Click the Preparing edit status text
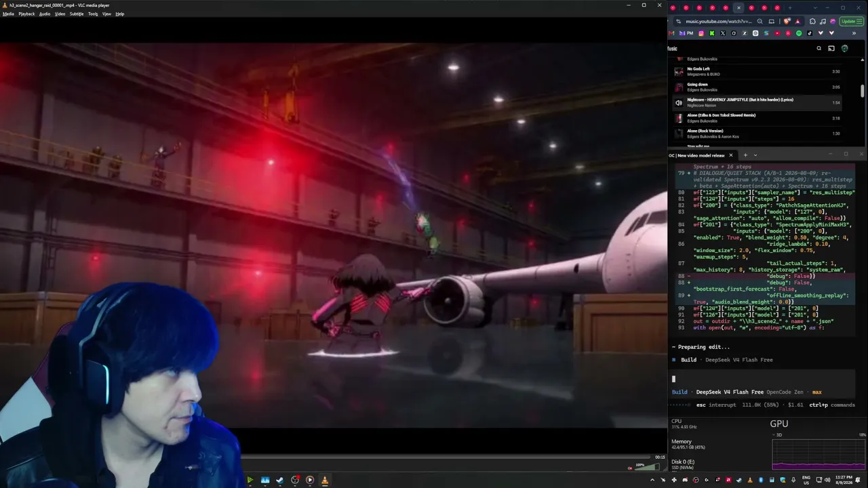This screenshot has height=488, width=868. tap(704, 347)
